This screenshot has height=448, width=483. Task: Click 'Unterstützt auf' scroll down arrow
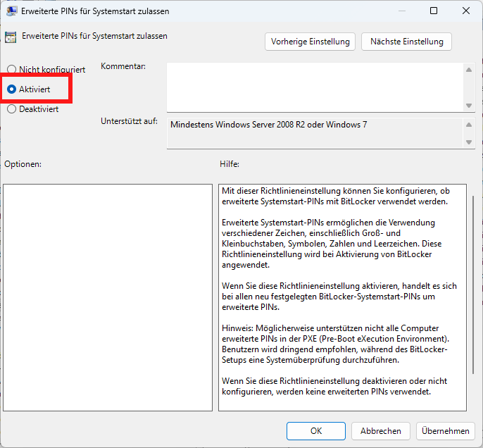coord(469,142)
